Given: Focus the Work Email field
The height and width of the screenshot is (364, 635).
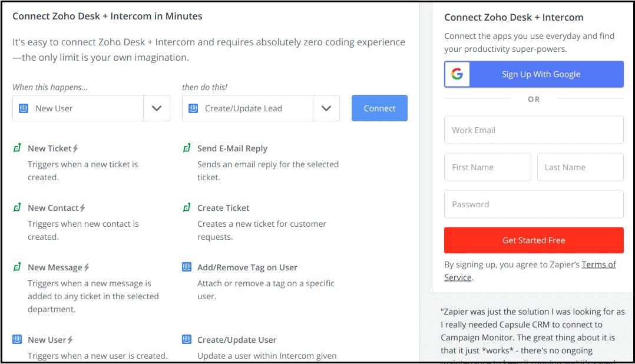Looking at the screenshot, I should pos(534,130).
